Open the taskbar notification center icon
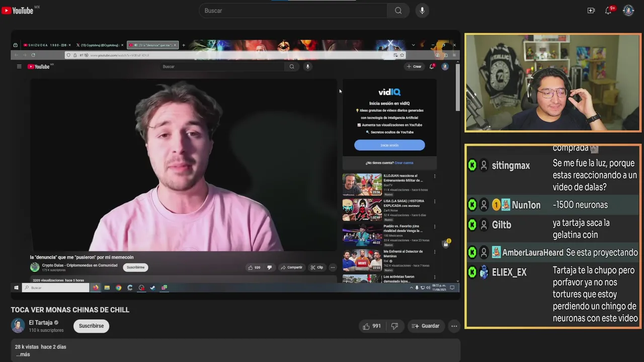644x362 pixels. coord(452,288)
